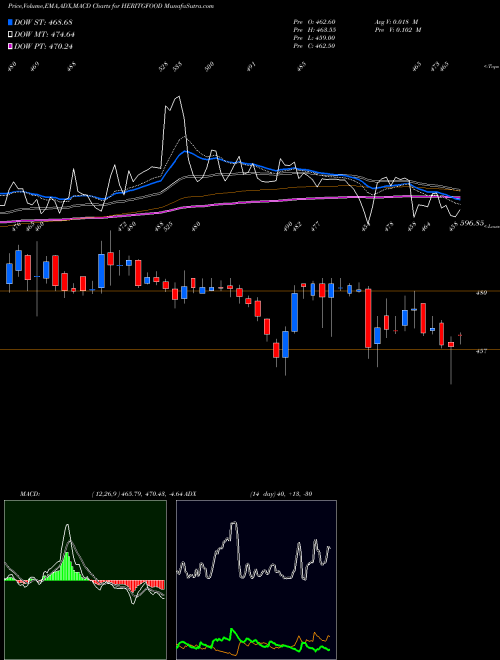This screenshot has height=660, width=500.
Task: Select the 'DOW PT: 470.24' legend label
Action: pos(44,46)
